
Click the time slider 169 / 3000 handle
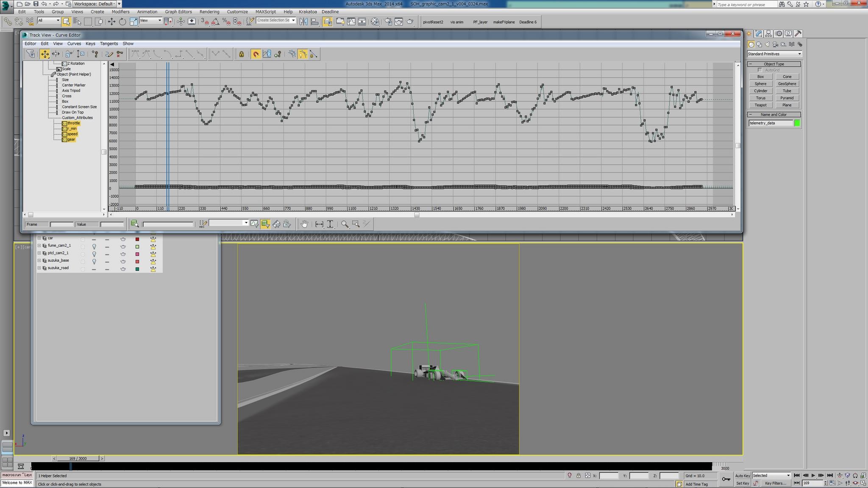(x=78, y=458)
